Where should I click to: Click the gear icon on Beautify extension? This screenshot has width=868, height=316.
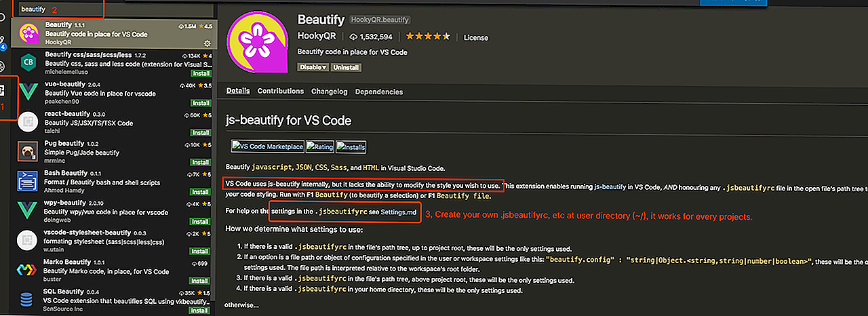click(207, 43)
